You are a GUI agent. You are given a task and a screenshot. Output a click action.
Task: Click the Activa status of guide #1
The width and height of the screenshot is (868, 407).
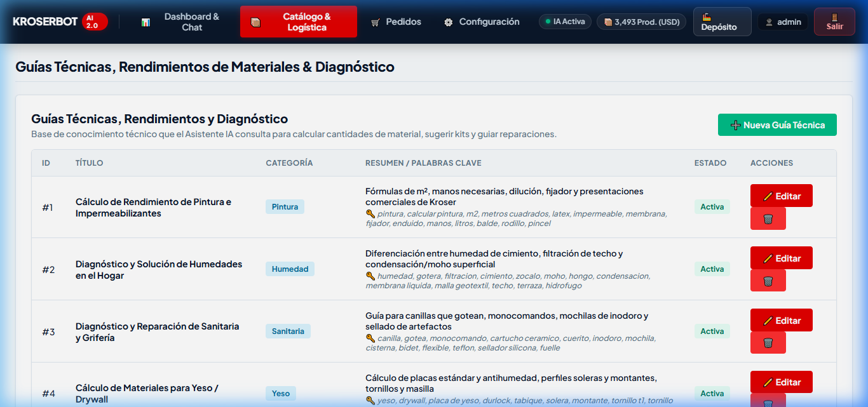[x=712, y=206]
